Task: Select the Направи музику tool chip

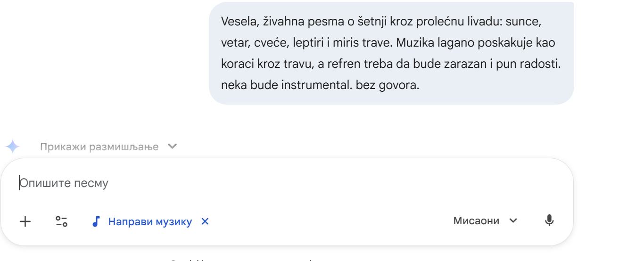Action: click(x=150, y=221)
